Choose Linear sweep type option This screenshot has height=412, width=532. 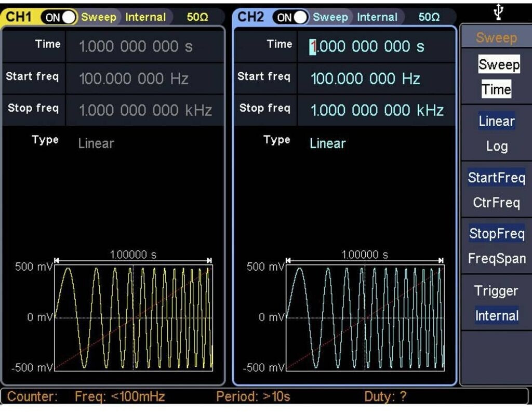497,122
